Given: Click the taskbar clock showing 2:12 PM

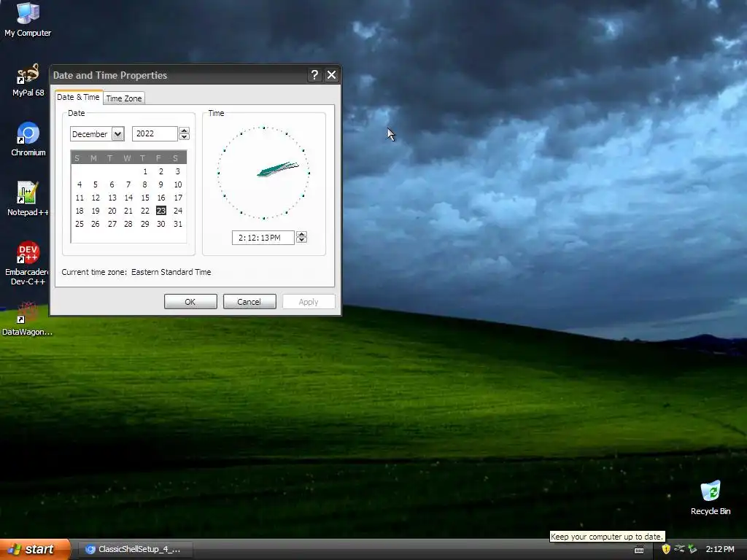Looking at the screenshot, I should (x=720, y=549).
